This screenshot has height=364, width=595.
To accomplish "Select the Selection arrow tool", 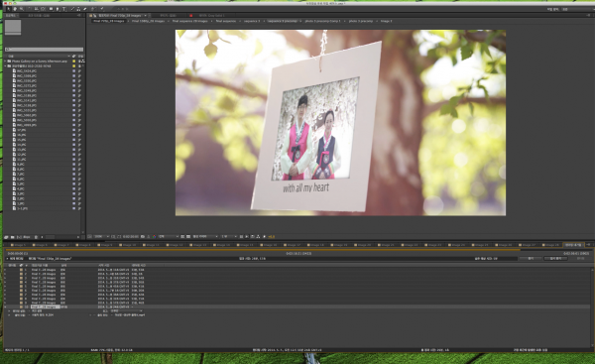I will click(9, 9).
